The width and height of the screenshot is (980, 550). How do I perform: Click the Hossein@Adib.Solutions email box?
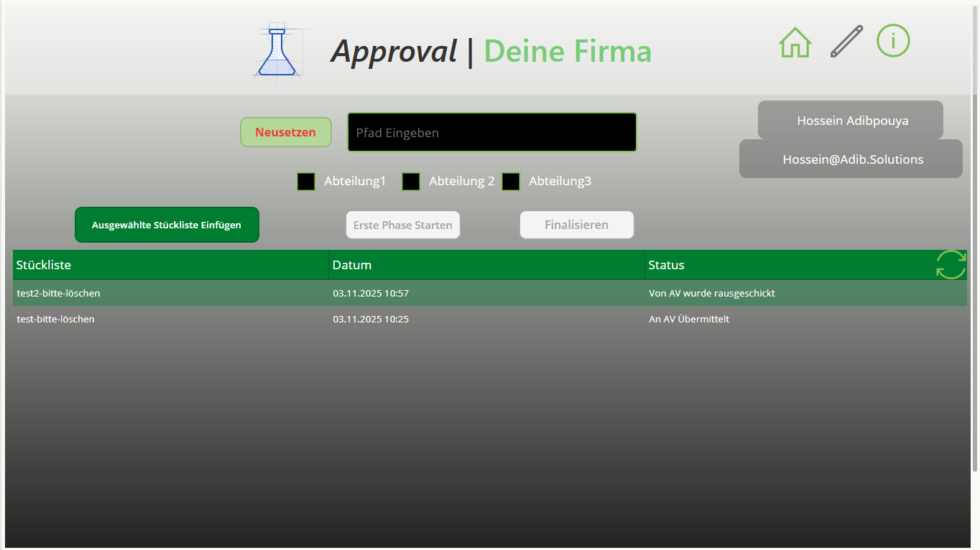(x=851, y=159)
